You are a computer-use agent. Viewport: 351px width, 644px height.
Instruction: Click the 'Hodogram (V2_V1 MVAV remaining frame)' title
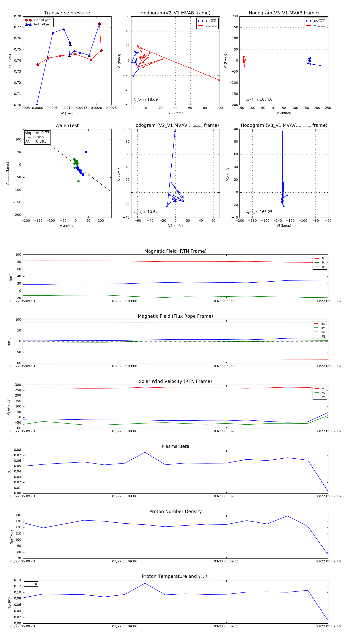click(x=175, y=125)
